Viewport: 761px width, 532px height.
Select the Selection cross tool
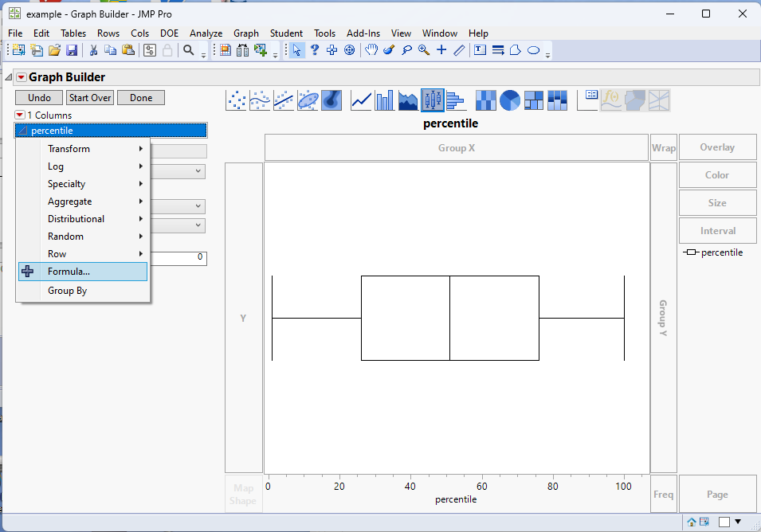332,50
